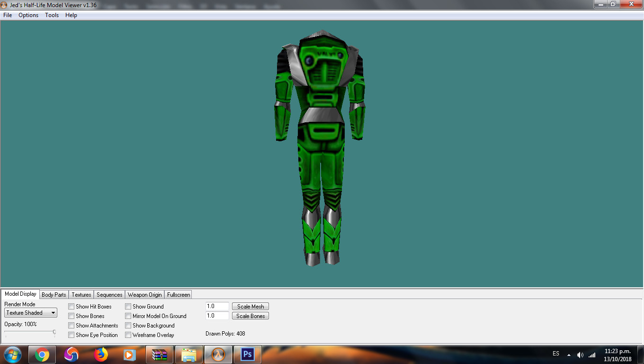This screenshot has width=644, height=364.
Task: Switch to the Body Parts tab
Action: pyautogui.click(x=54, y=294)
